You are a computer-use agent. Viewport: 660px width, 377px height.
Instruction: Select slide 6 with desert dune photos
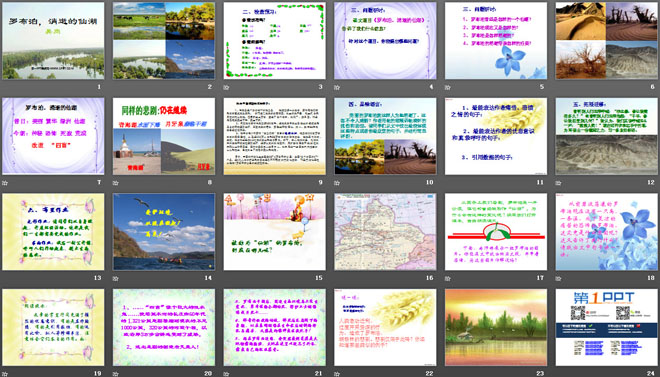[x=607, y=41]
